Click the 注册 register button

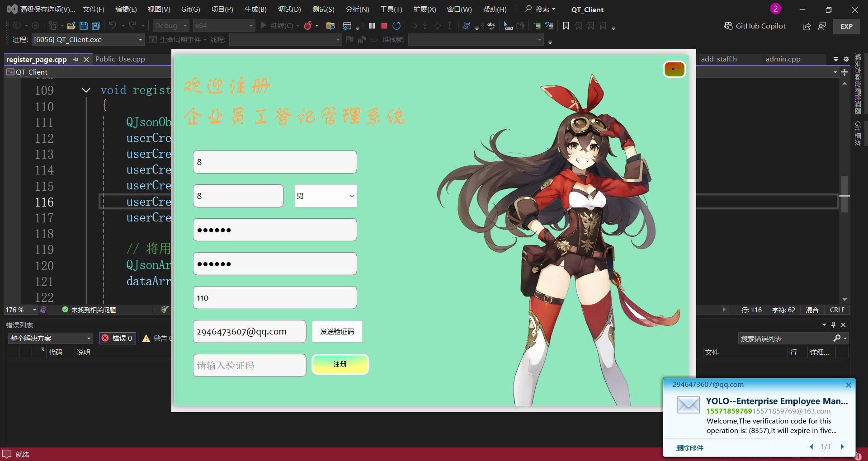340,364
